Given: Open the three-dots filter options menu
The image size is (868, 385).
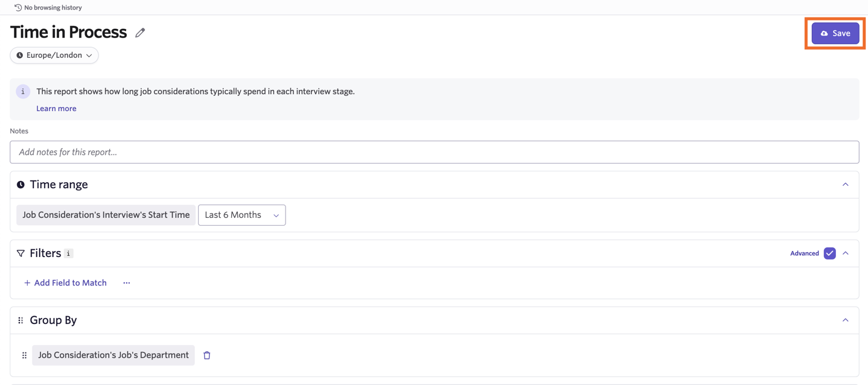Looking at the screenshot, I should pos(127,283).
